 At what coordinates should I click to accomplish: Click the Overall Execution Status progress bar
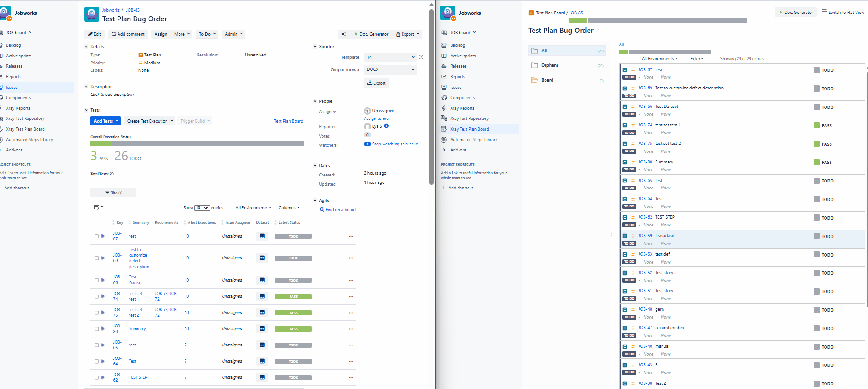pyautogui.click(x=197, y=144)
